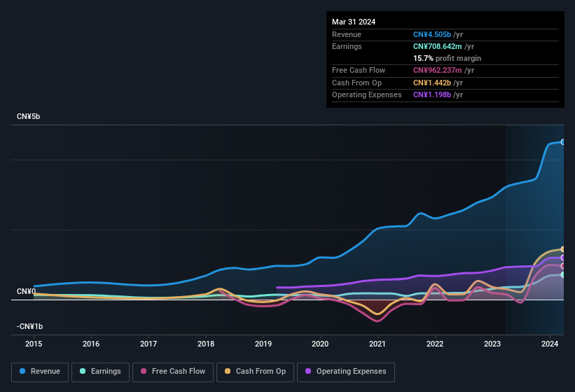Click the CN¥5b y-axis label

point(28,116)
